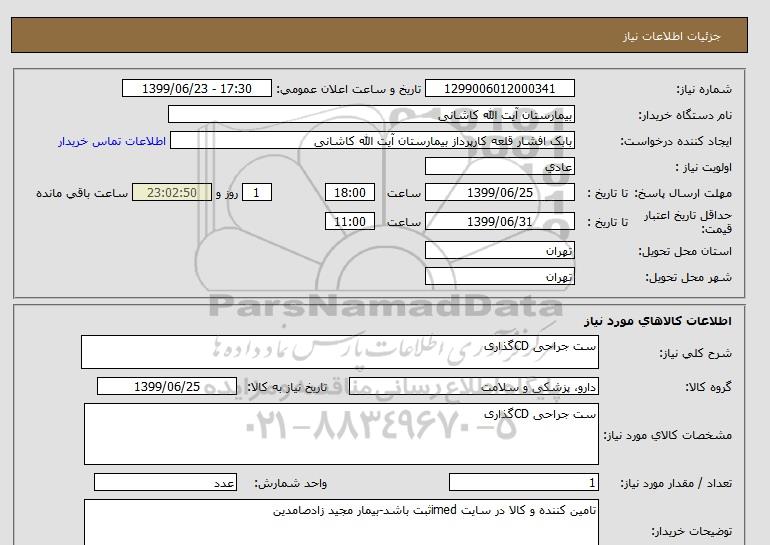This screenshot has height=545, width=770.
Task: Click the public announcement date field 1399/06/23 - 17:30
Action: [x=196, y=88]
